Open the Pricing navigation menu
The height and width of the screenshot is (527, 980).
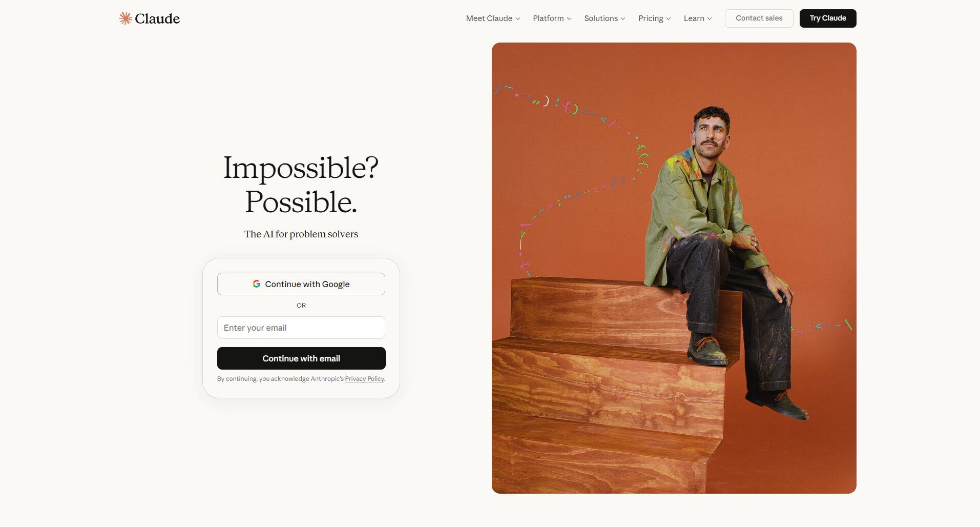pyautogui.click(x=654, y=18)
